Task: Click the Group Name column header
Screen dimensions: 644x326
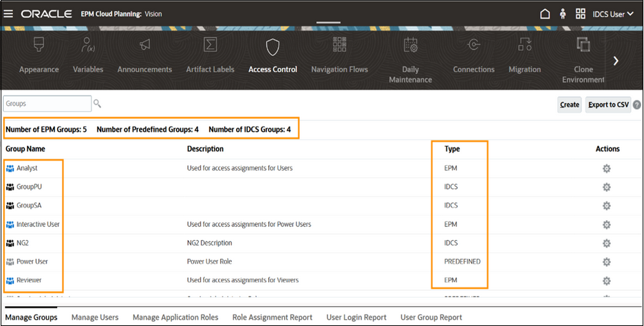Action: 25,149
